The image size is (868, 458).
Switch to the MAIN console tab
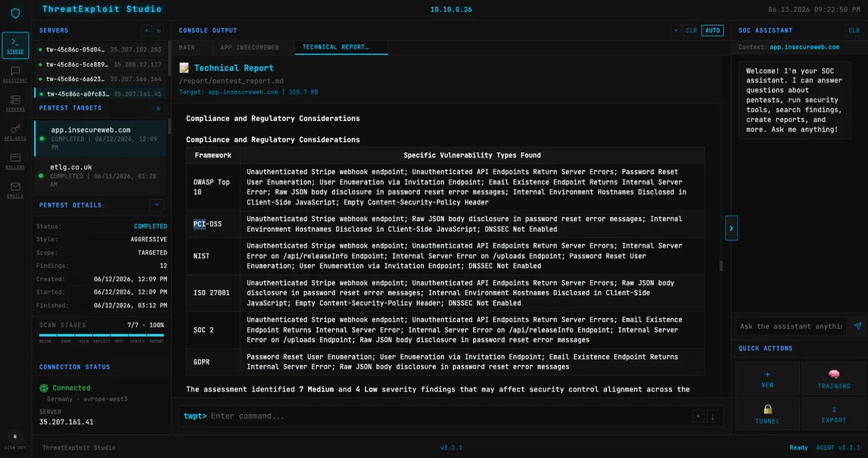click(187, 47)
